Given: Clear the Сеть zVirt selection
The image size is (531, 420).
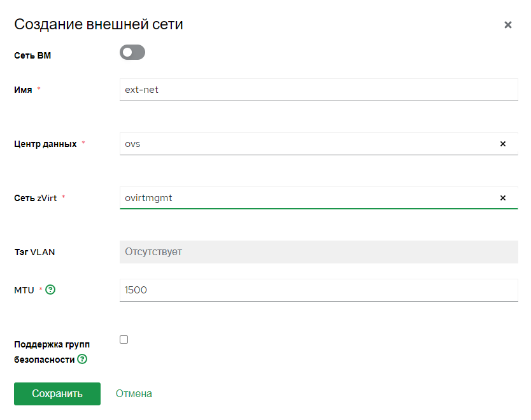Looking at the screenshot, I should tap(503, 198).
